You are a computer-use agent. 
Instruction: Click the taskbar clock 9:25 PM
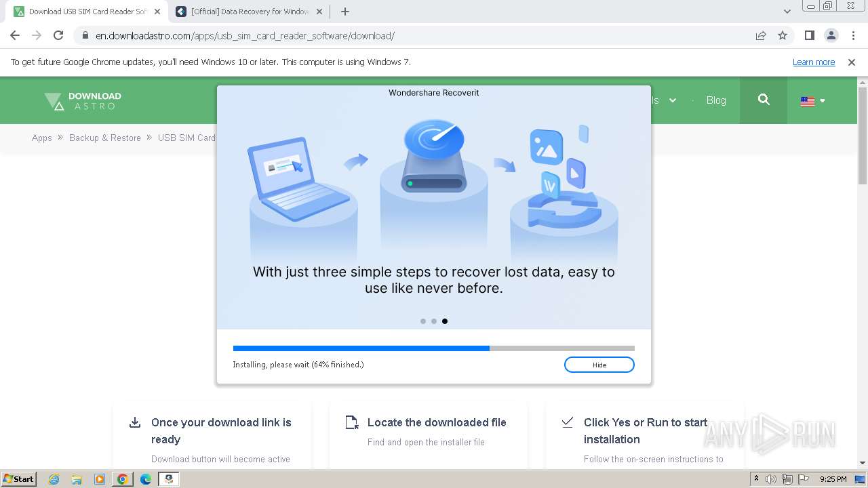(833, 479)
